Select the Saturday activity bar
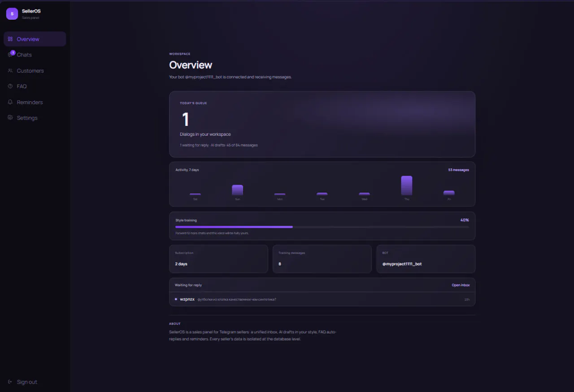 pyautogui.click(x=195, y=194)
